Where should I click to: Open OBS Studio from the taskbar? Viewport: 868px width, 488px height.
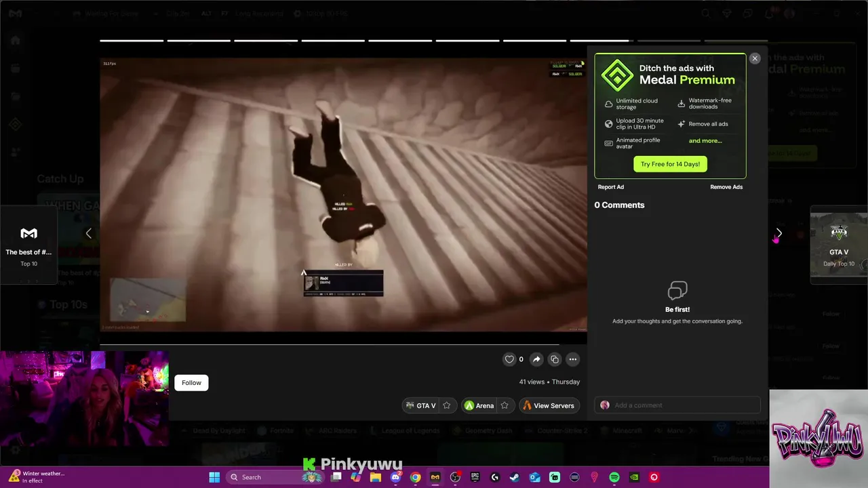tap(456, 477)
